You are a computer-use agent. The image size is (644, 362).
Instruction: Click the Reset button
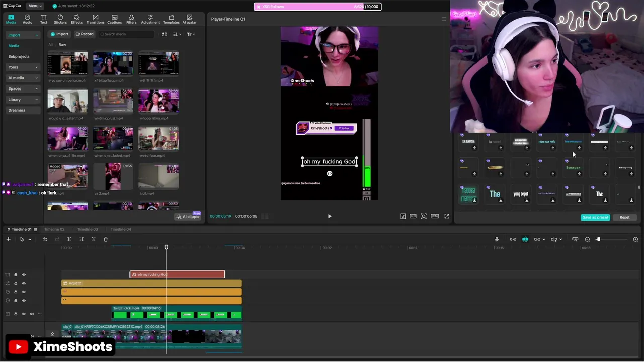pyautogui.click(x=624, y=217)
